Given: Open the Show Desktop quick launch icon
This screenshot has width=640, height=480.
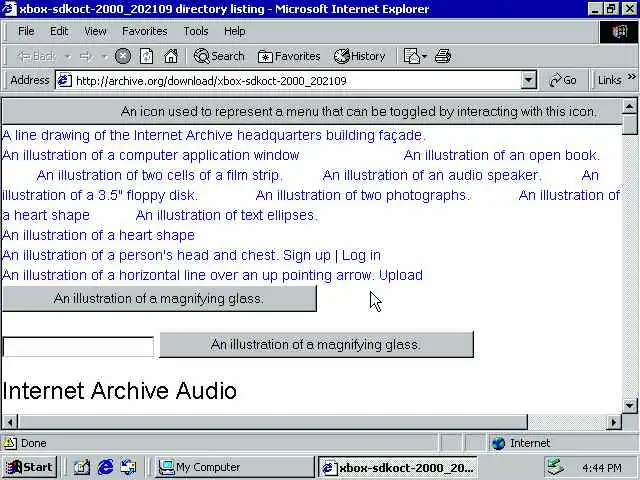Looking at the screenshot, I should pos(81,467).
